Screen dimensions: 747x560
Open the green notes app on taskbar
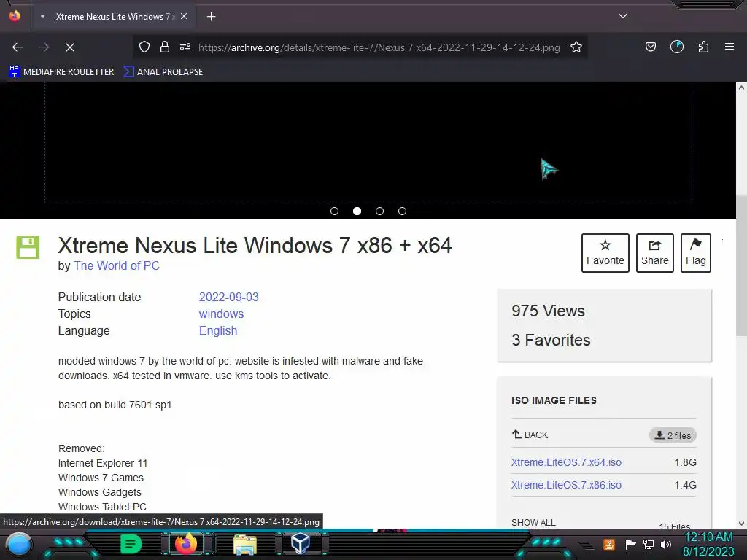(131, 544)
